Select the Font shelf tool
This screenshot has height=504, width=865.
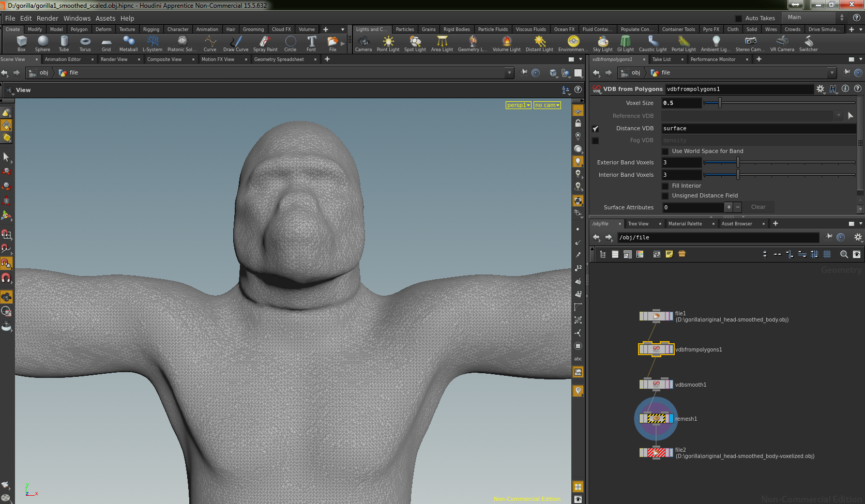tap(311, 43)
